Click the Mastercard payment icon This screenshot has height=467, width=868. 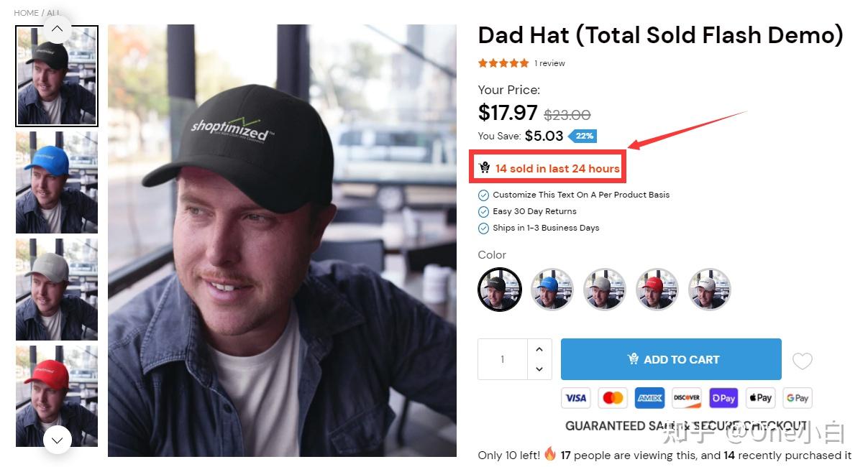tap(613, 397)
